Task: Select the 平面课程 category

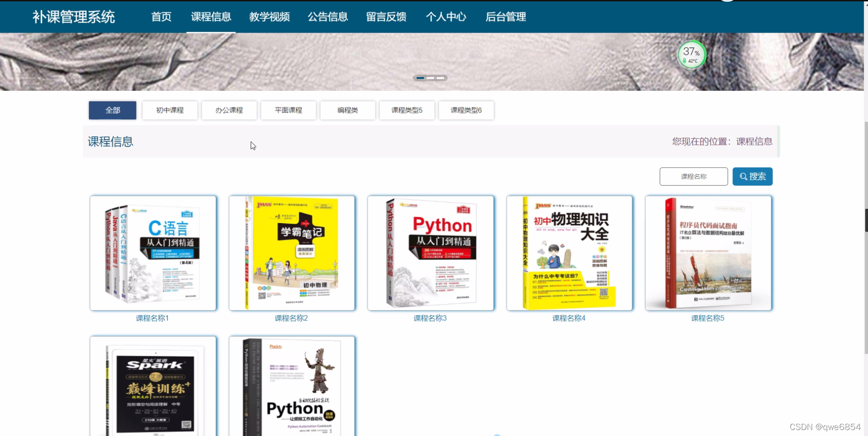Action: (x=288, y=110)
